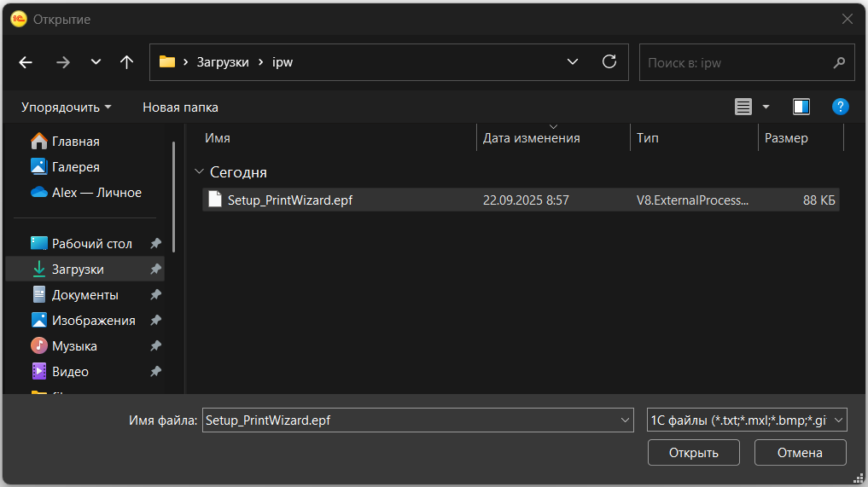This screenshot has width=868, height=487.
Task: Click the up-one-level arrow icon
Action: coord(127,62)
